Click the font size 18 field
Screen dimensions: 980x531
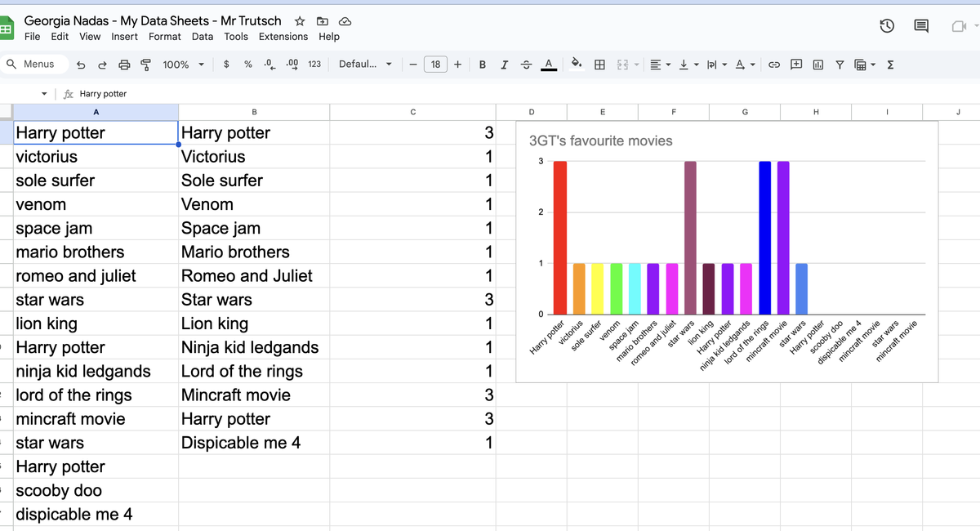pyautogui.click(x=436, y=64)
